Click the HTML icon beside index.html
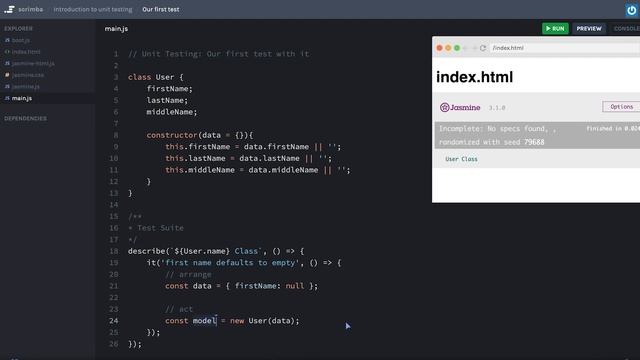 pos(7,52)
